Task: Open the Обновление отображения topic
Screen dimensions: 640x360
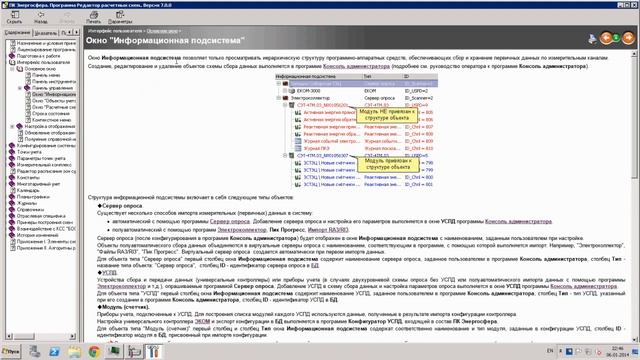Action: 50,133
